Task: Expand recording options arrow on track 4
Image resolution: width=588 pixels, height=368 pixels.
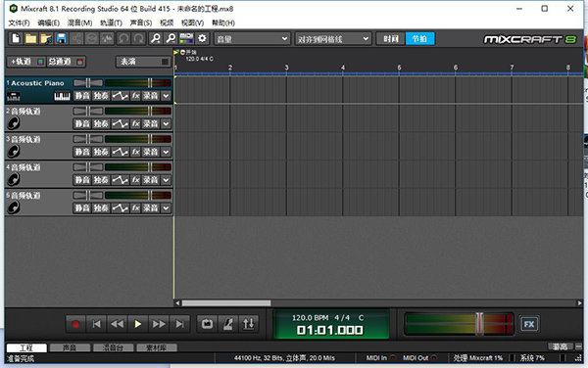Action: [x=166, y=180]
